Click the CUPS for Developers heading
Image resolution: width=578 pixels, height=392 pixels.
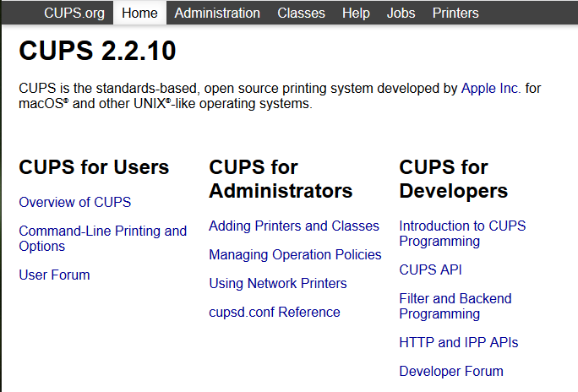tap(454, 179)
